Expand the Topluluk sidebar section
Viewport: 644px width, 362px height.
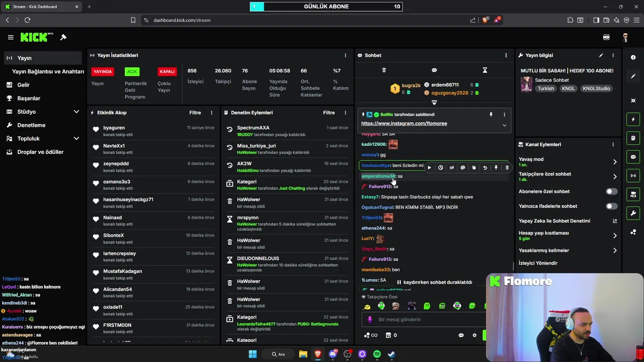[x=76, y=138]
